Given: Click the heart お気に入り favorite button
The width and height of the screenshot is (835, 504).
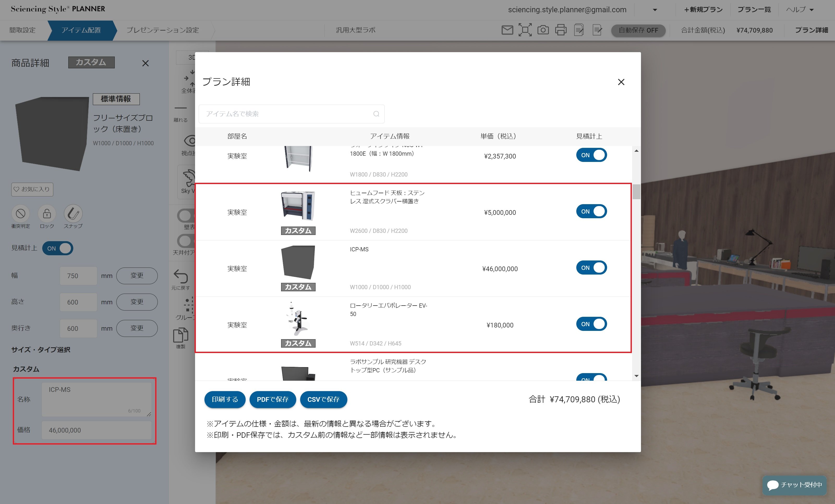Looking at the screenshot, I should [x=32, y=190].
